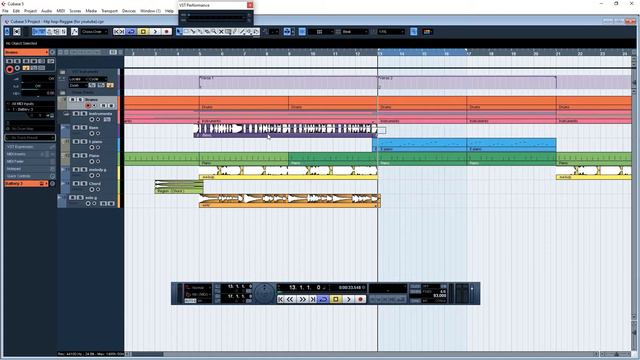This screenshot has height=360, width=640.
Task: Open the Battery 3 output routing dropdown
Action: tap(31, 109)
